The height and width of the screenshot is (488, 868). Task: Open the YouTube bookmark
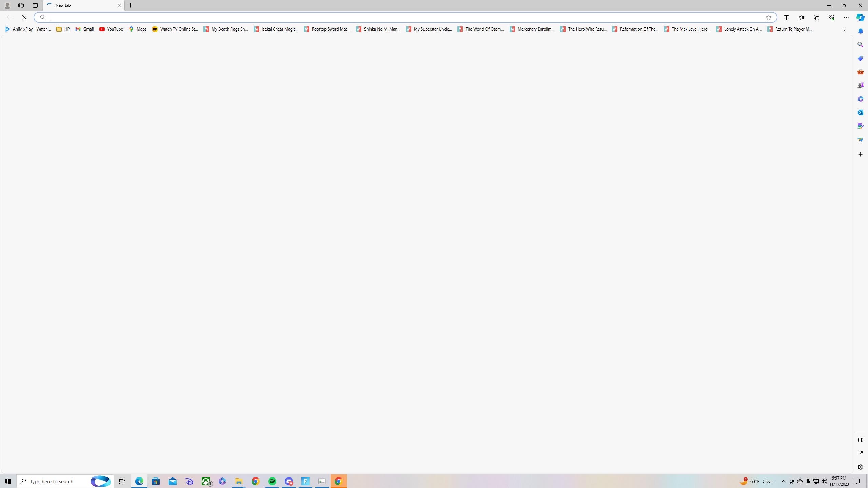click(x=111, y=29)
